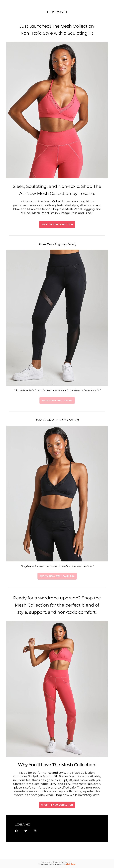Open the Facebook icon in footer
The height and width of the screenshot is (868, 114).
pos(16,831)
